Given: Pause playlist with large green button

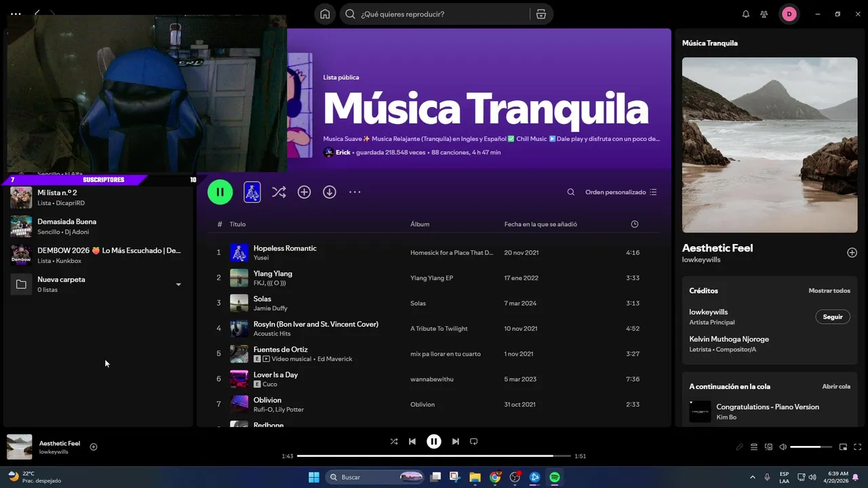Looking at the screenshot, I should 220,192.
